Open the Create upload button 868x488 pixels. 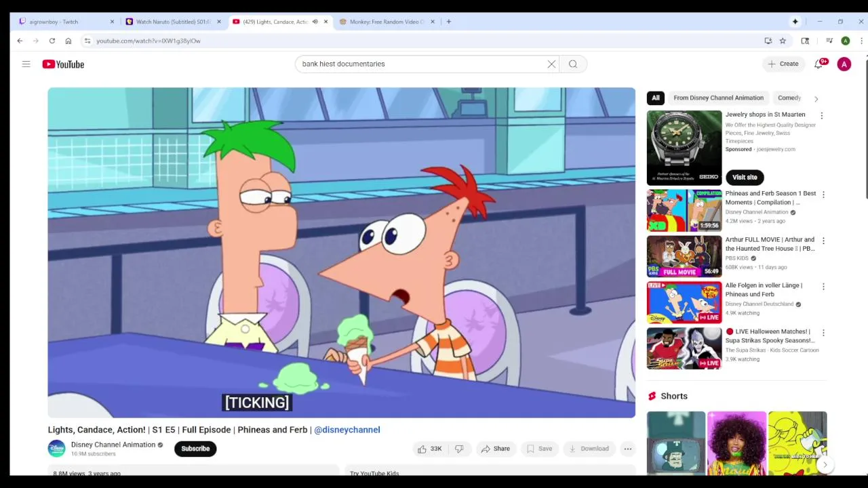(x=783, y=64)
